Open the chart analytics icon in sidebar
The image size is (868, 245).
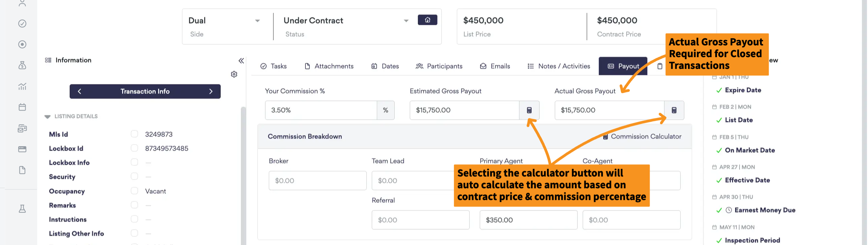tap(22, 86)
